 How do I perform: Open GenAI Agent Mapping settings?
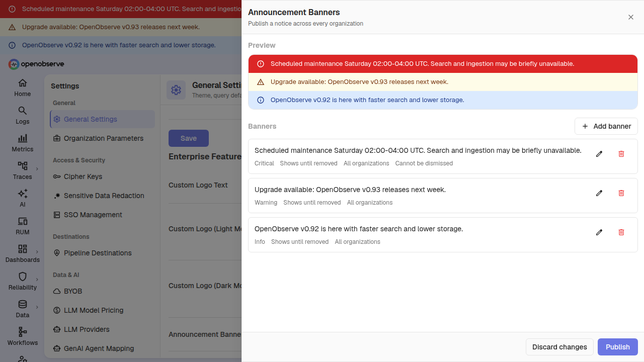click(x=103, y=348)
